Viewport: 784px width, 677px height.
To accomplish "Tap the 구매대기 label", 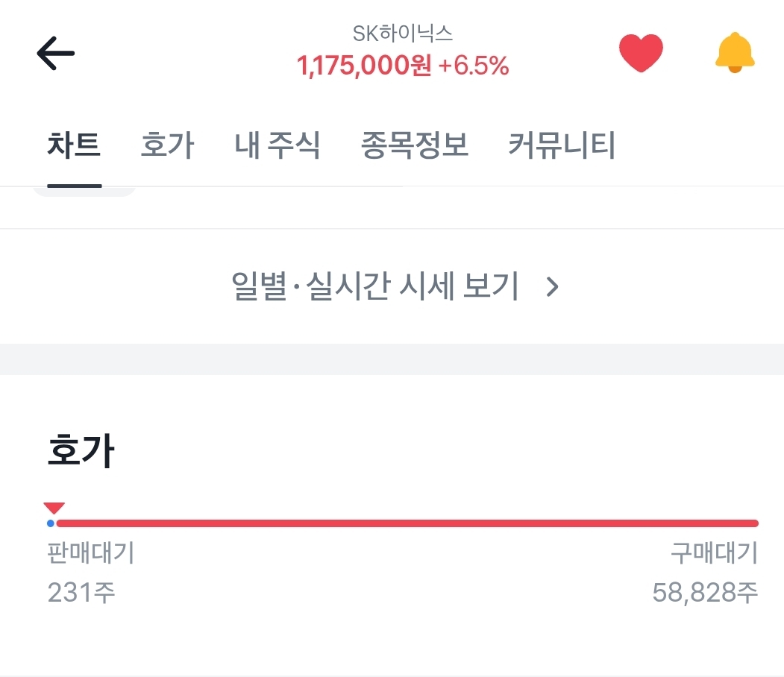I will click(714, 553).
